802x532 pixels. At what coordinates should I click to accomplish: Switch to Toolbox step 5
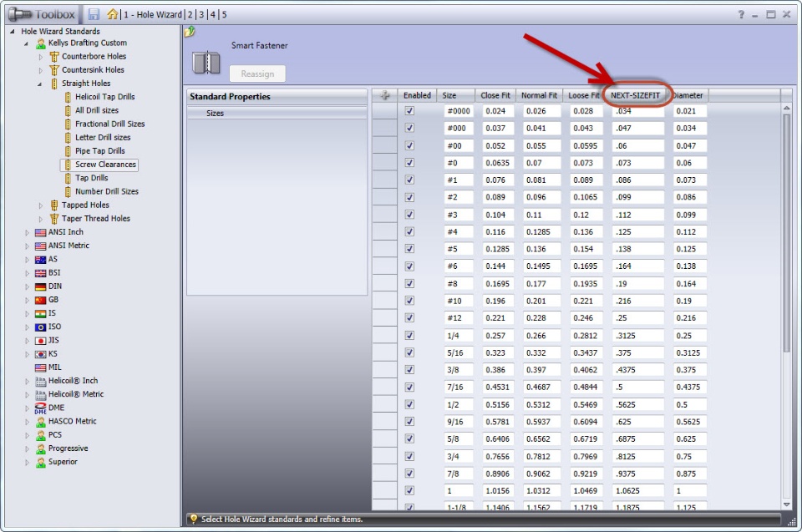coord(224,15)
